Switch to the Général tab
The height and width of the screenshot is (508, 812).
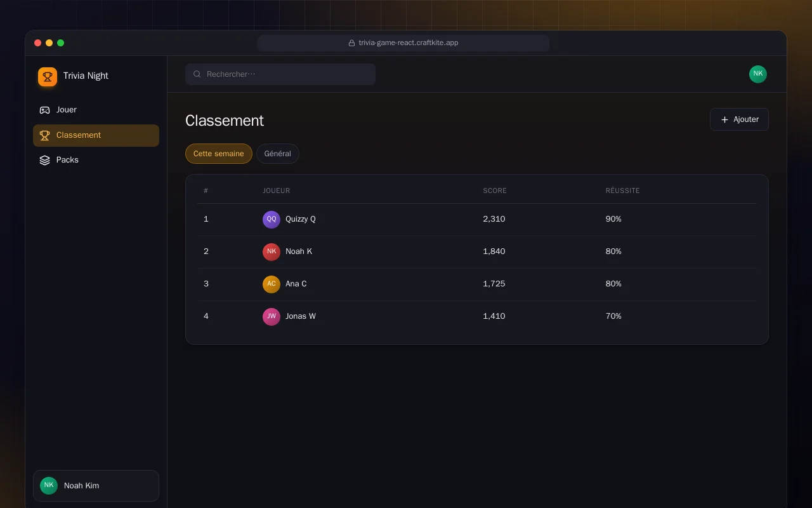pyautogui.click(x=278, y=154)
